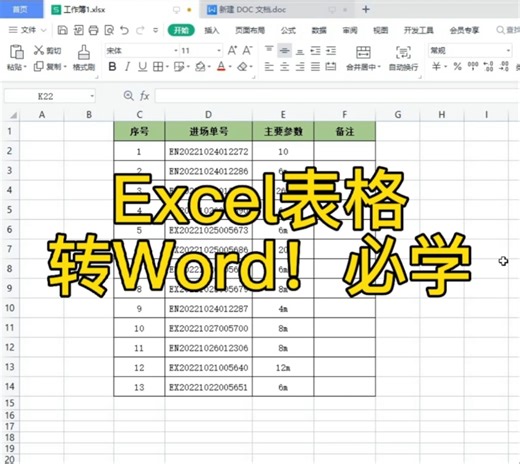Align text left
Screen dimensions: 520x464
coord(269,67)
